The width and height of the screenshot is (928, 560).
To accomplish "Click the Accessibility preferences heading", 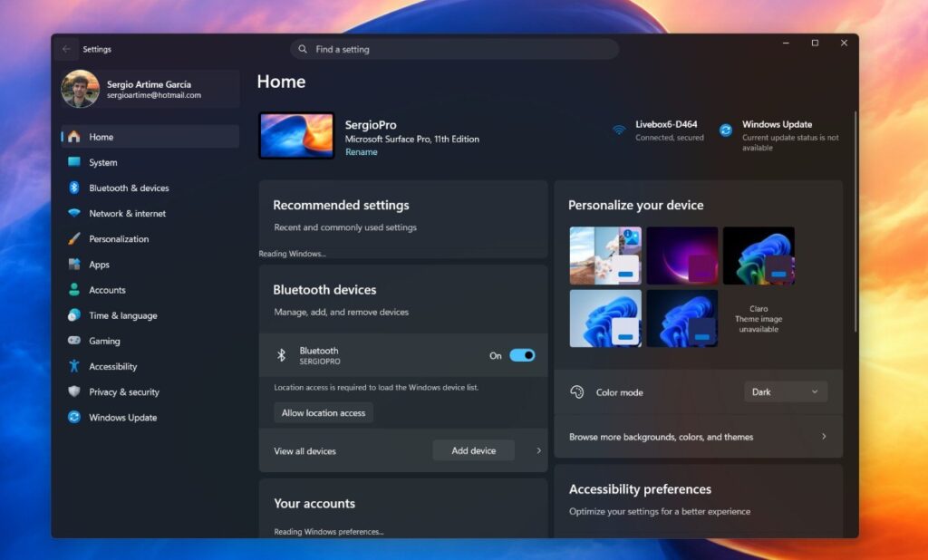I will click(x=641, y=489).
